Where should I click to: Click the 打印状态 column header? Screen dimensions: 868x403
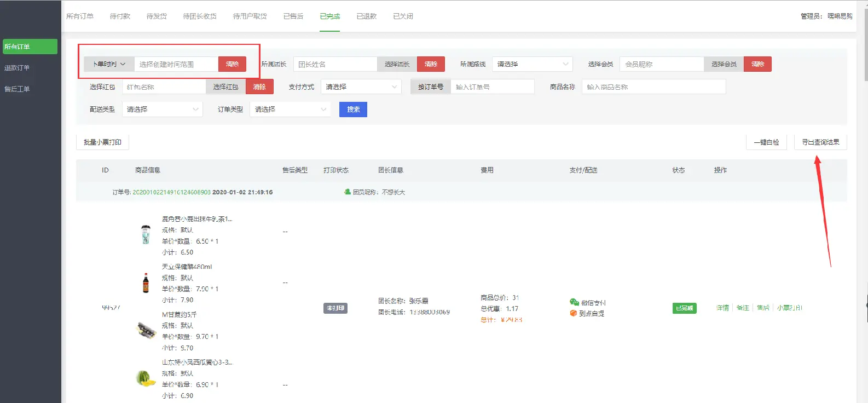click(x=336, y=170)
